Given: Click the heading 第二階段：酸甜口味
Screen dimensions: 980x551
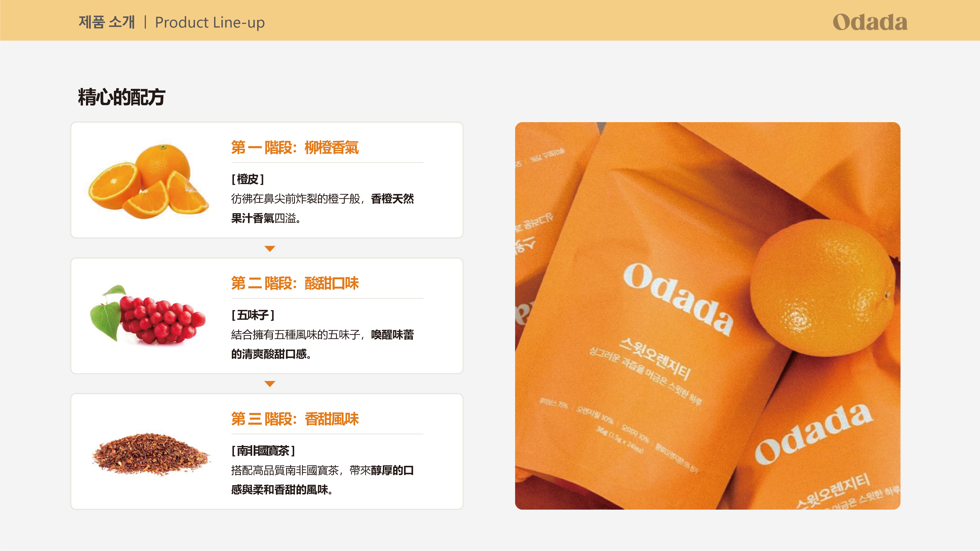Looking at the screenshot, I should pos(295,283).
